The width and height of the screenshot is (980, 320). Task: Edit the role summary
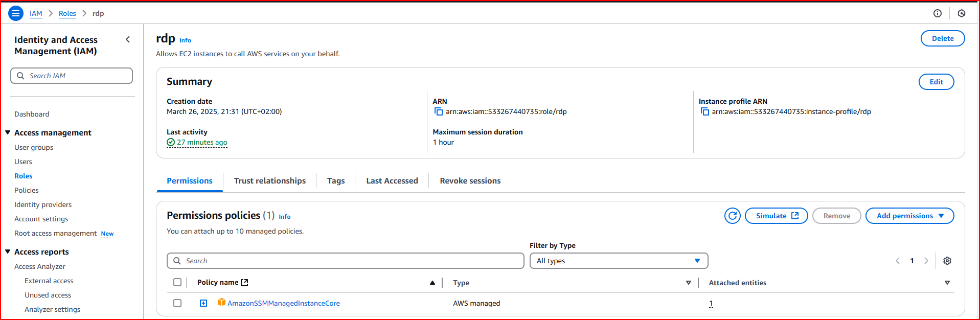(x=936, y=82)
